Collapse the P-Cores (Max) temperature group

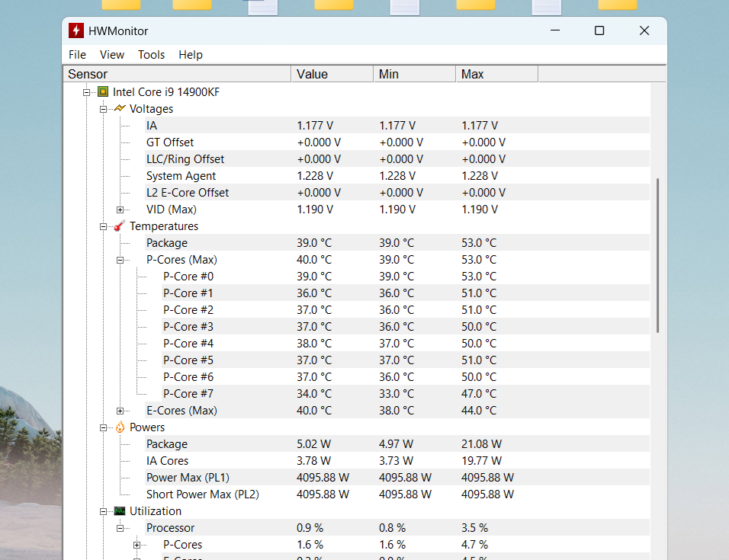(120, 260)
